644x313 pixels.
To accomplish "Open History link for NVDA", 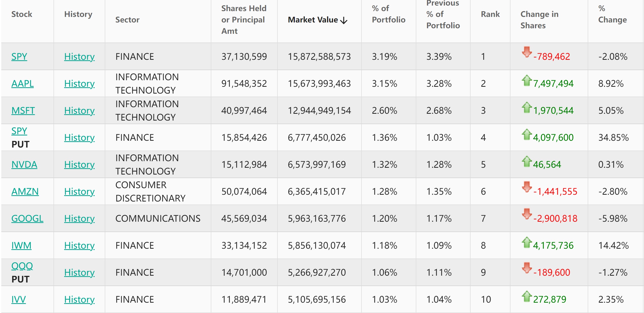I will pyautogui.click(x=79, y=164).
